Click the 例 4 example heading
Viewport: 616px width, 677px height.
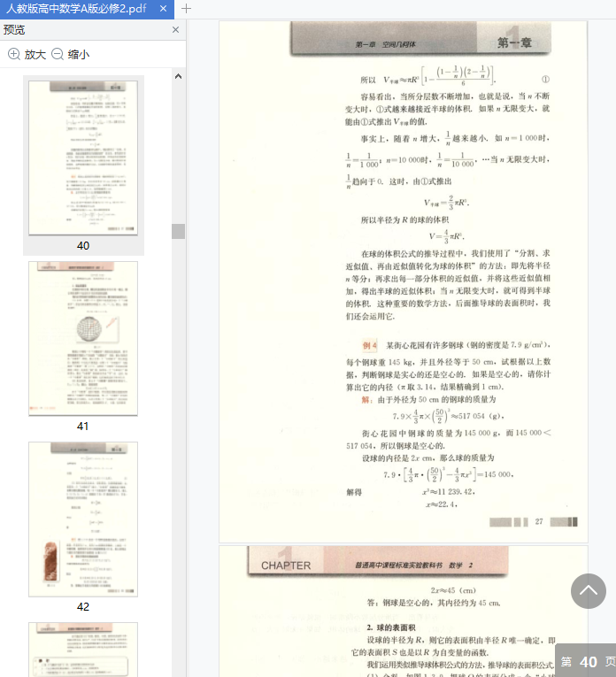[x=370, y=345]
